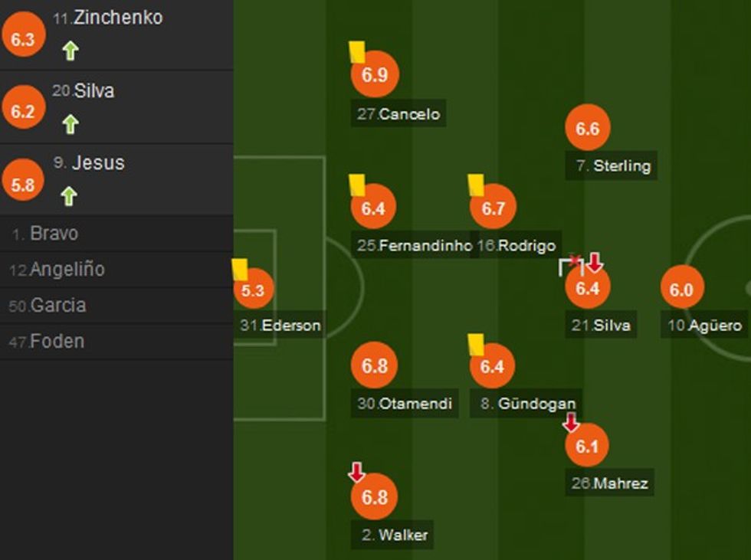Click substitute Silva's 6.2 rating badge
This screenshot has height=560, width=751.
tap(23, 112)
